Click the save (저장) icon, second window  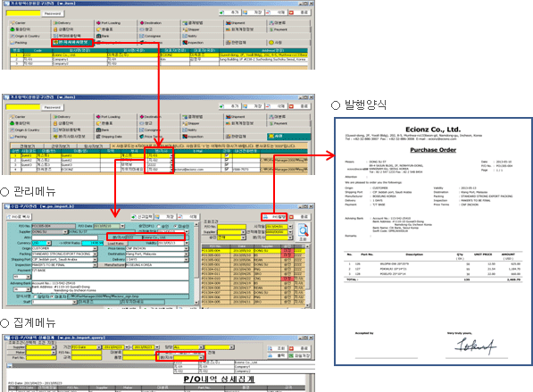[246, 106]
